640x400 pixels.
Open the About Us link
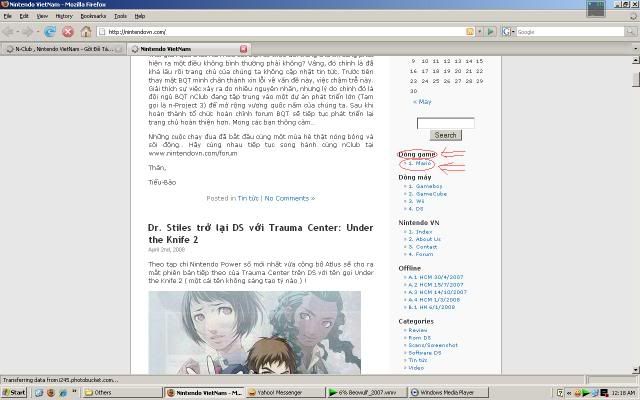pyautogui.click(x=424, y=239)
